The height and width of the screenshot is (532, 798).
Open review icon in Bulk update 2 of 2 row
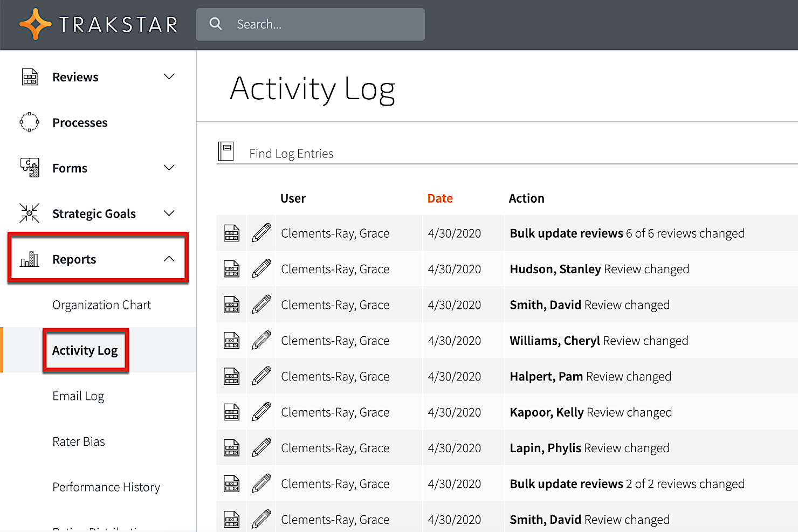(x=232, y=484)
